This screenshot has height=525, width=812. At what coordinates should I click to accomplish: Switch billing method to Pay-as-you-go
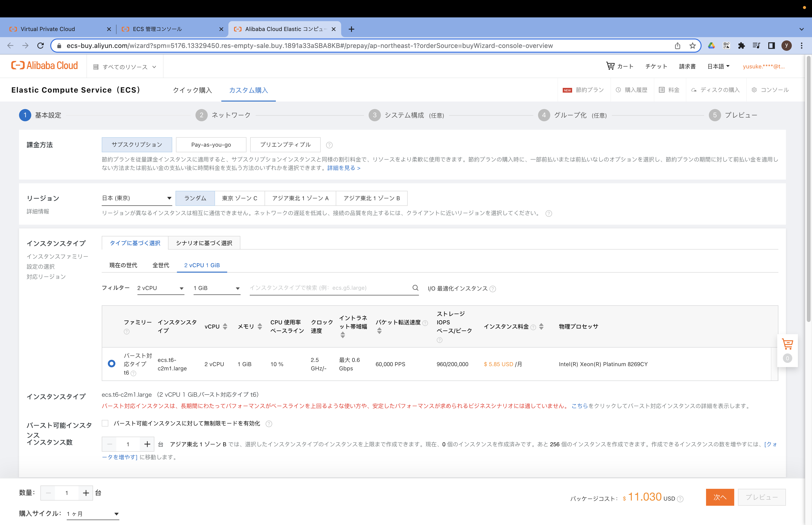(211, 145)
